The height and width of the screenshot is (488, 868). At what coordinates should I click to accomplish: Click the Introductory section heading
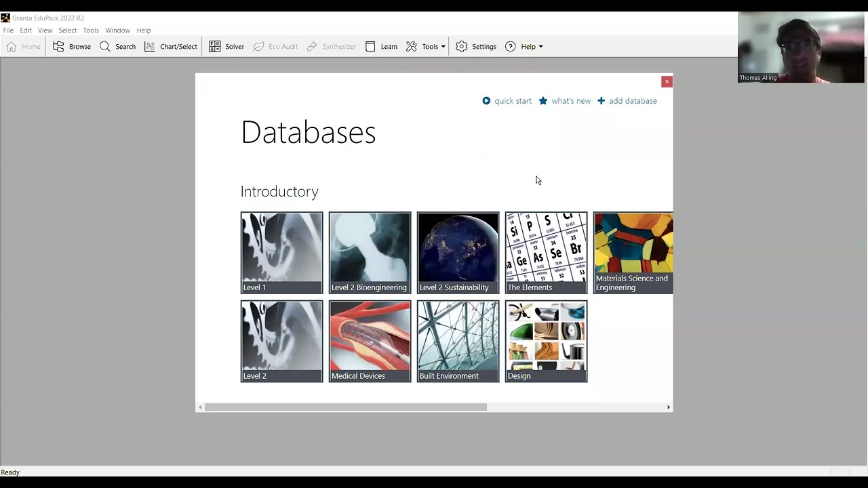[279, 192]
